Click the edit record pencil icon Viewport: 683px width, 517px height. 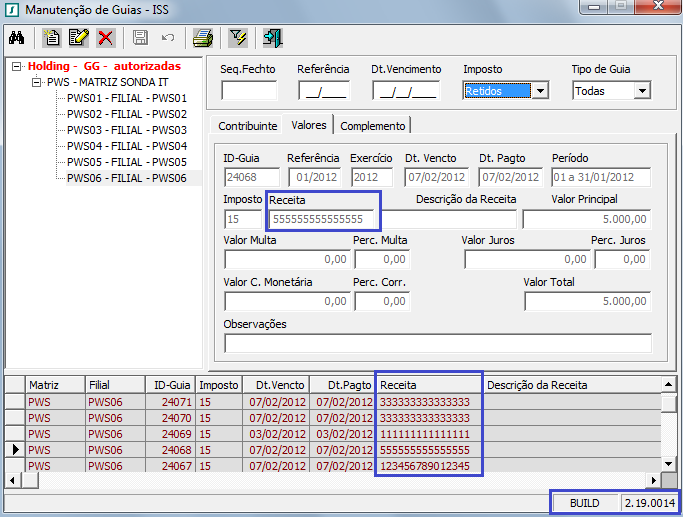[79, 38]
